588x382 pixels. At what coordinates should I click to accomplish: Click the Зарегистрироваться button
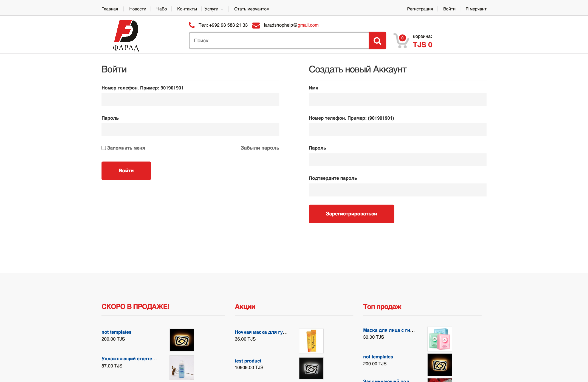351,214
